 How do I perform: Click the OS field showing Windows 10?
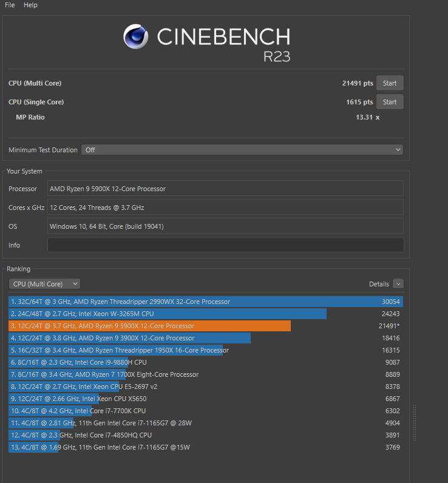pos(226,226)
